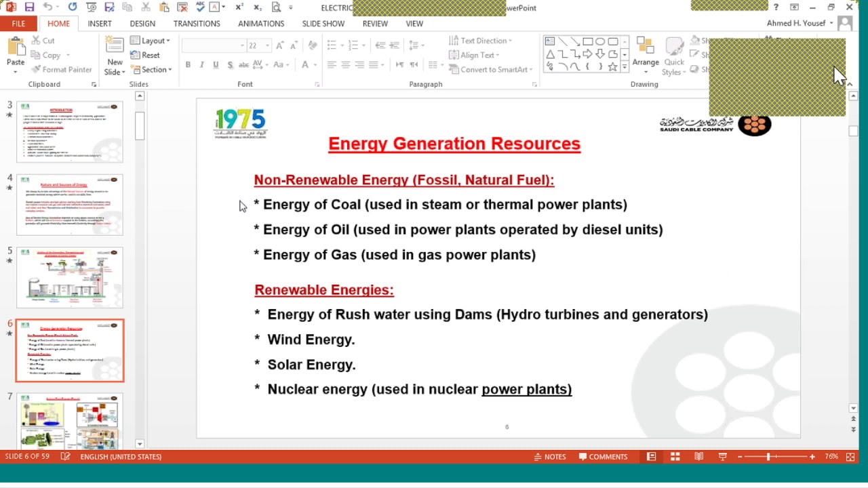Switch to the REVIEW tab
The height and width of the screenshot is (488, 868).
[375, 23]
